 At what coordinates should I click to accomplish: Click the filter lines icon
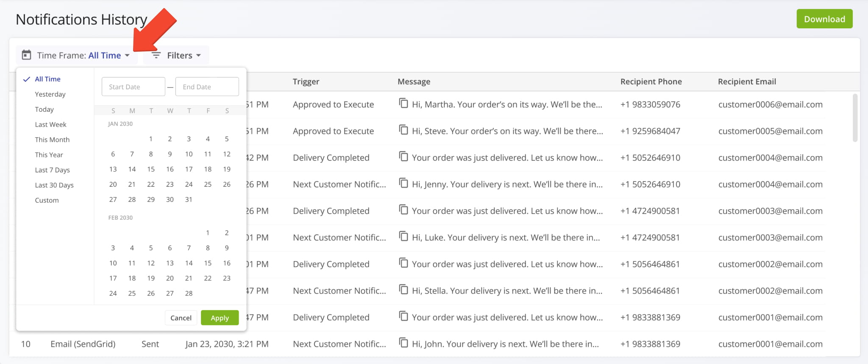coord(156,55)
